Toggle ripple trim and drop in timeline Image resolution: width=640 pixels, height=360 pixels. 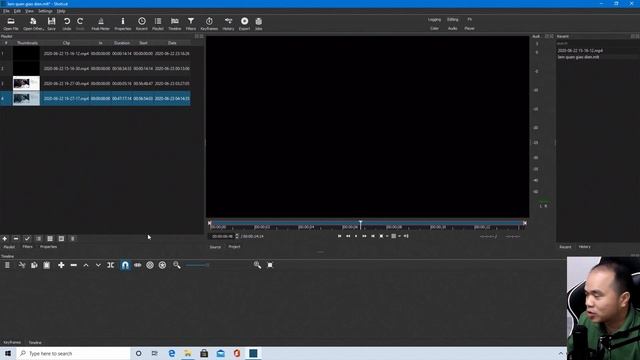coord(150,265)
